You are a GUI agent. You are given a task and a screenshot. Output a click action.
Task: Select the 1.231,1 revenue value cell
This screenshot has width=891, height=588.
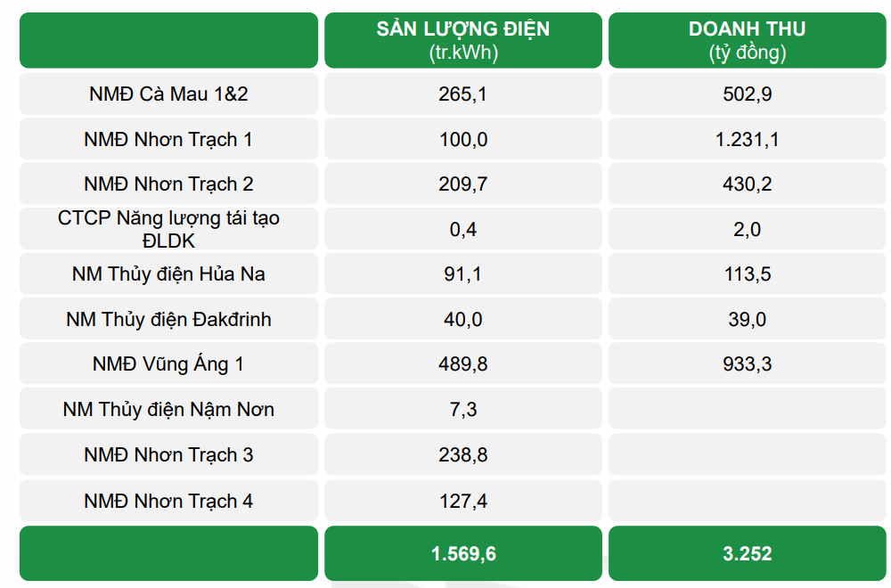[x=748, y=139]
